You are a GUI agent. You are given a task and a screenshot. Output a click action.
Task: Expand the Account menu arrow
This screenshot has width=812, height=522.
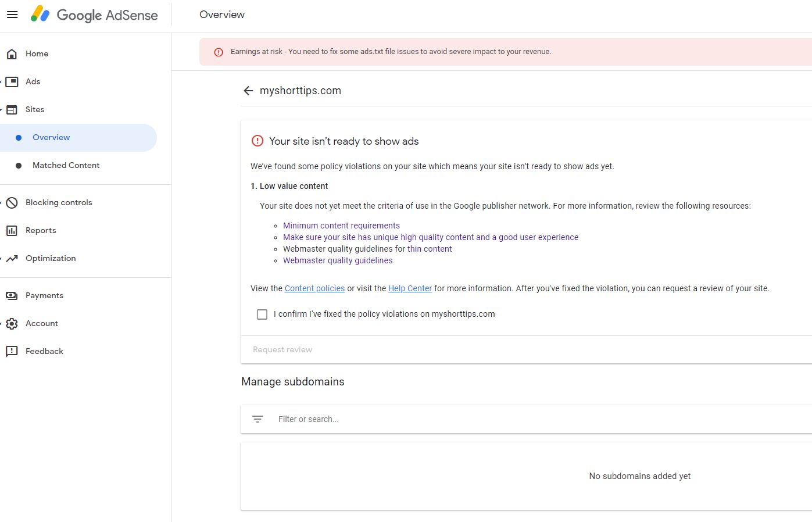1,324
